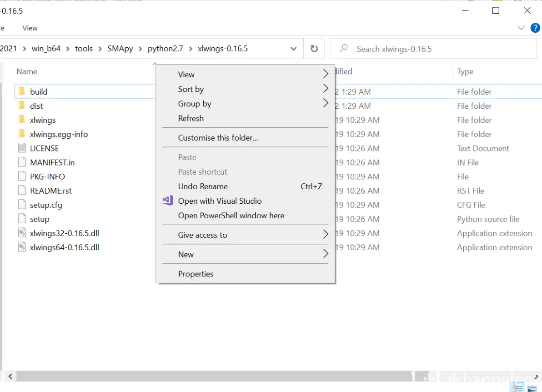Viewport: 542px width, 392px height.
Task: Open Properties from the context menu
Action: [x=245, y=274]
